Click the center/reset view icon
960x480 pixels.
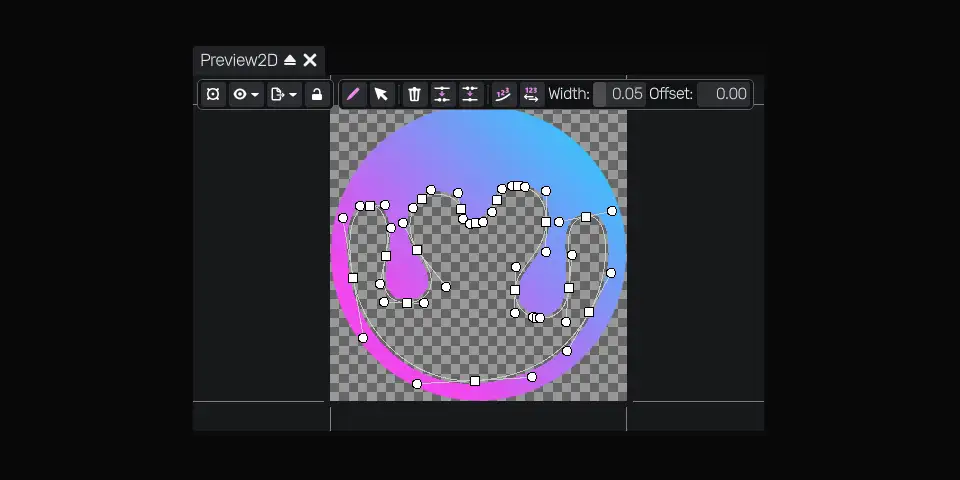[213, 94]
